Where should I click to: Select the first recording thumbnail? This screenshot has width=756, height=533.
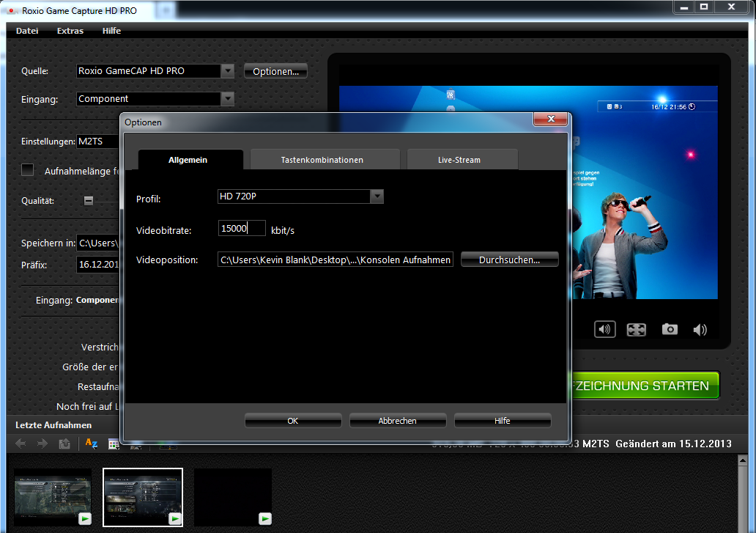pos(53,497)
